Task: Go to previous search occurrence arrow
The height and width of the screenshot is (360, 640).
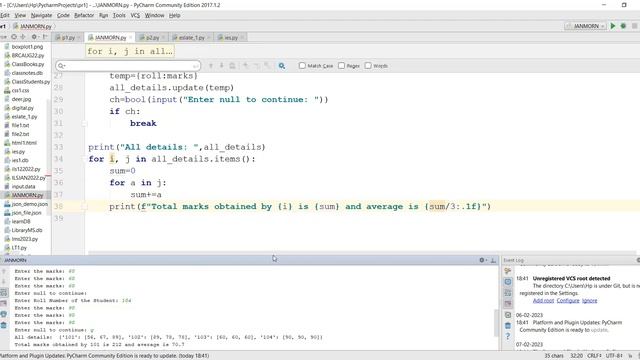Action: point(211,66)
